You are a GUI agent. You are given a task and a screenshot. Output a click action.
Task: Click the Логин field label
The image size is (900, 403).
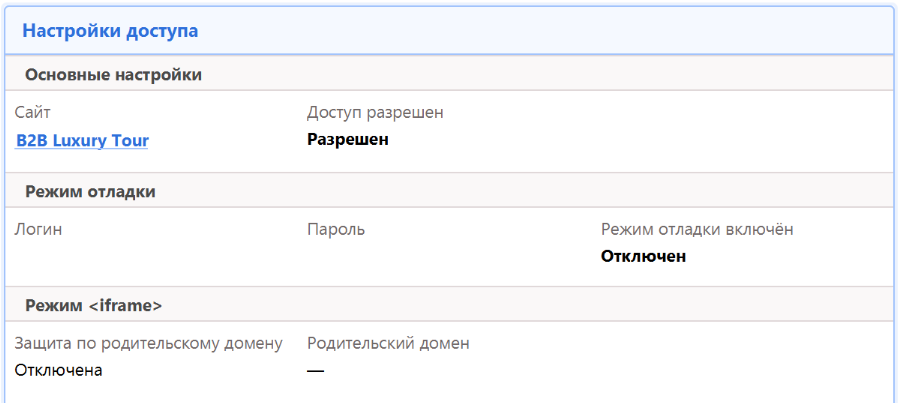click(39, 229)
